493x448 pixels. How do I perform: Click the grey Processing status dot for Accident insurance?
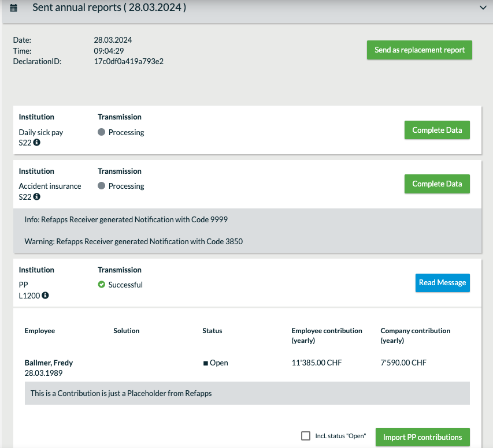[x=101, y=186]
